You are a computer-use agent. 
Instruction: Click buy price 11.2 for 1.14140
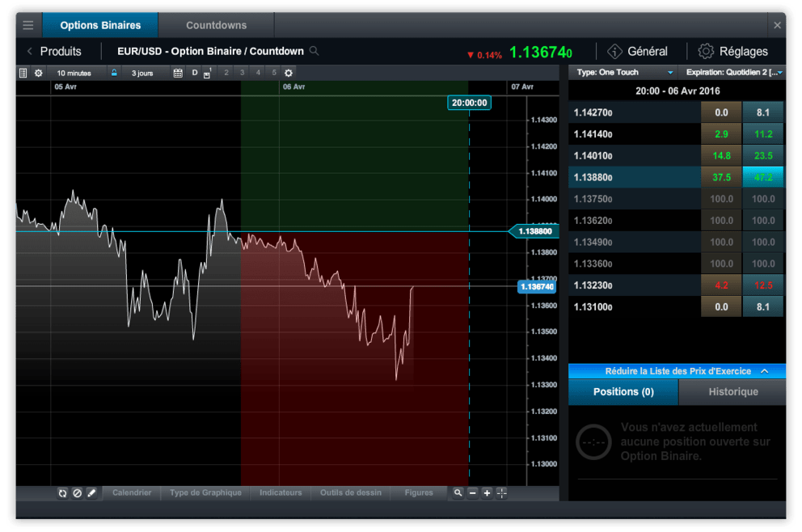tap(762, 134)
